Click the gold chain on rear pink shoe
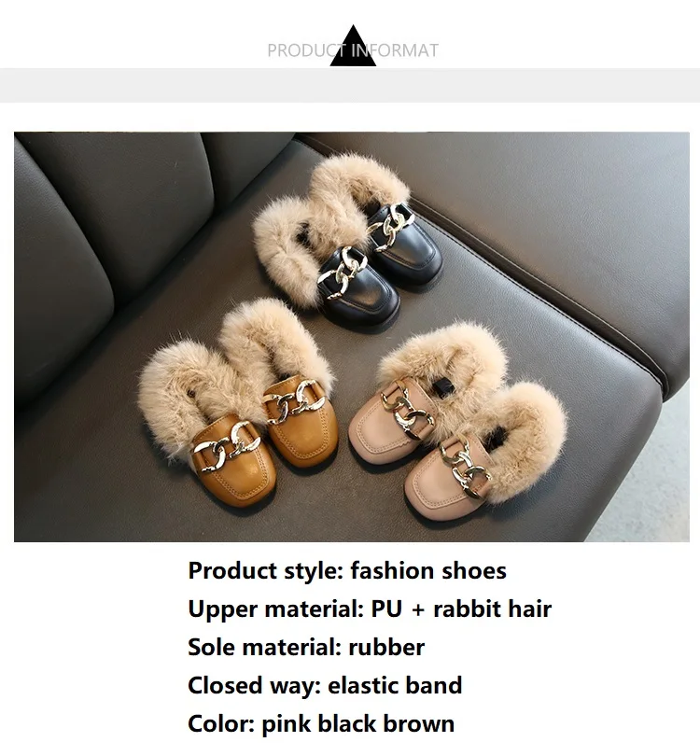The image size is (700, 756). (407, 411)
